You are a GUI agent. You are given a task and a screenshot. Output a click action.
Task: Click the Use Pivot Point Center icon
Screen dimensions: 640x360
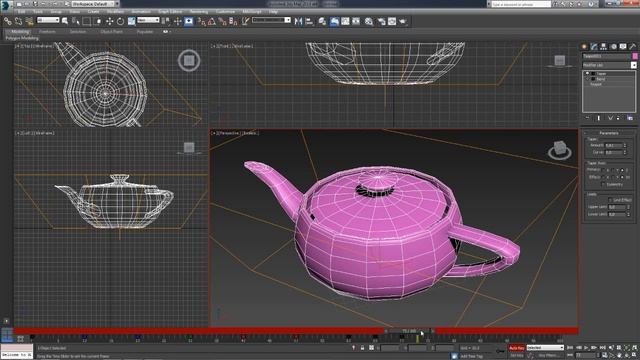pos(166,21)
